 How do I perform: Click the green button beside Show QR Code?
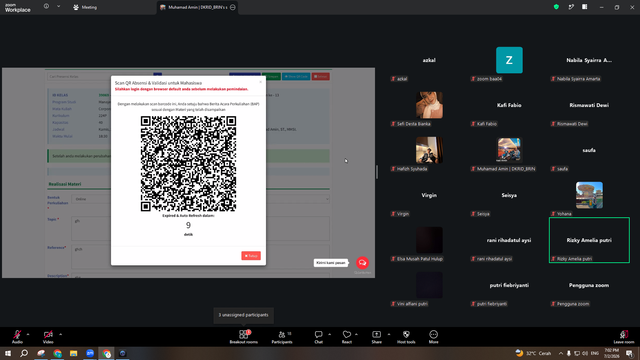271,76
